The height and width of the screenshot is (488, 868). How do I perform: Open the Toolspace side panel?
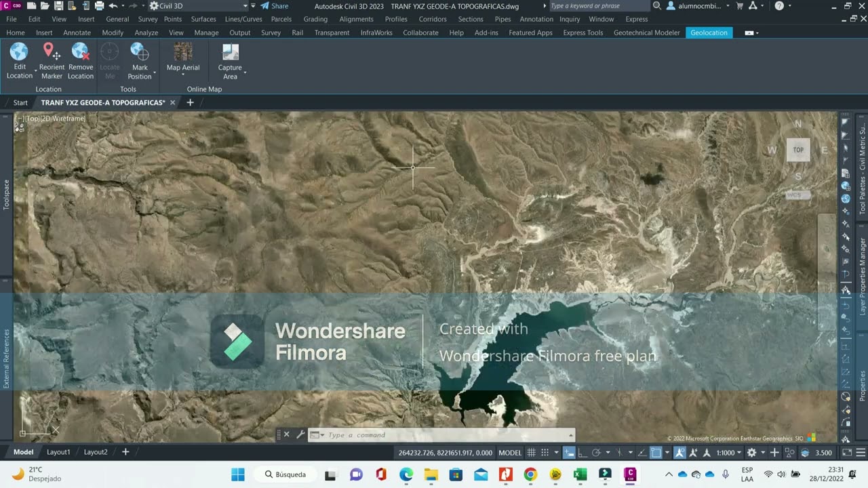pyautogui.click(x=7, y=195)
